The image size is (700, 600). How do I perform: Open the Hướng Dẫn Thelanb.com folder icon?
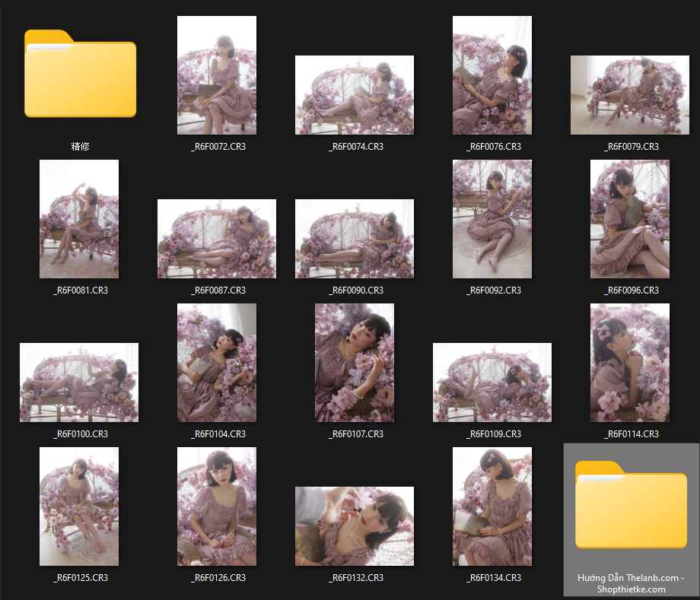631,505
